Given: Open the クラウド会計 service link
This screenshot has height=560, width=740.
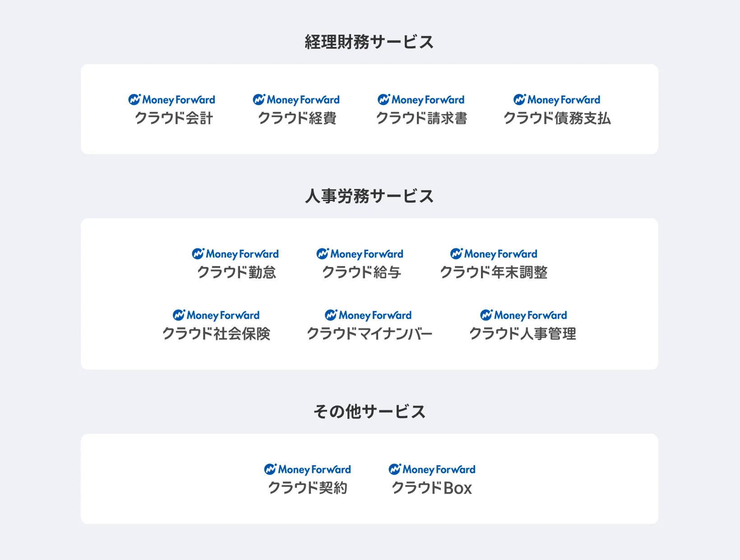Looking at the screenshot, I should tap(174, 118).
